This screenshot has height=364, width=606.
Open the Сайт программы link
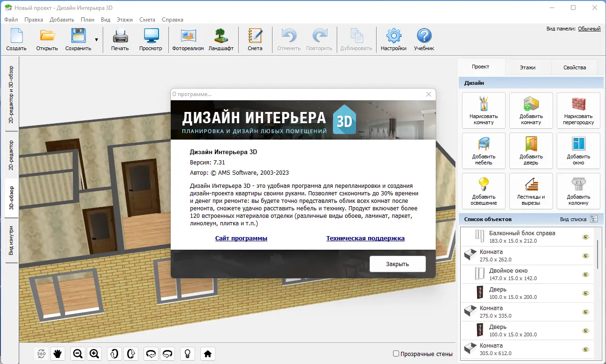[241, 238]
